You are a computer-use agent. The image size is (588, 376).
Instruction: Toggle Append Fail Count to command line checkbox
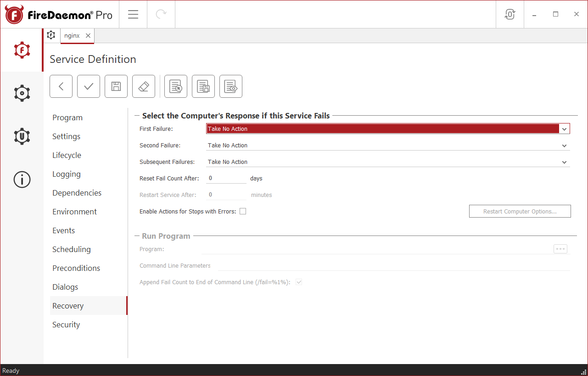(x=299, y=282)
